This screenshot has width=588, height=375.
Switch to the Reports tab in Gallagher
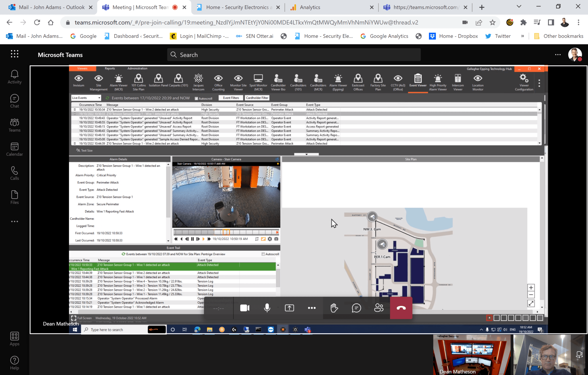(x=110, y=68)
